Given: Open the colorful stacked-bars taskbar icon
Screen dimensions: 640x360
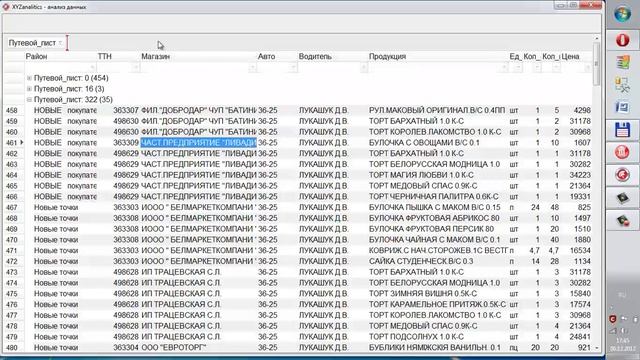Looking at the screenshot, I should (x=622, y=62).
